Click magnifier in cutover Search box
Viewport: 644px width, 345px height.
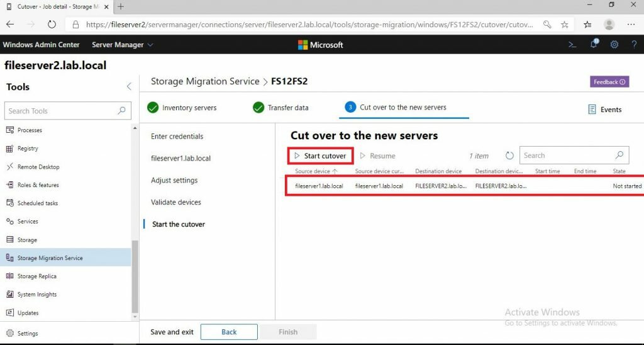[619, 156]
